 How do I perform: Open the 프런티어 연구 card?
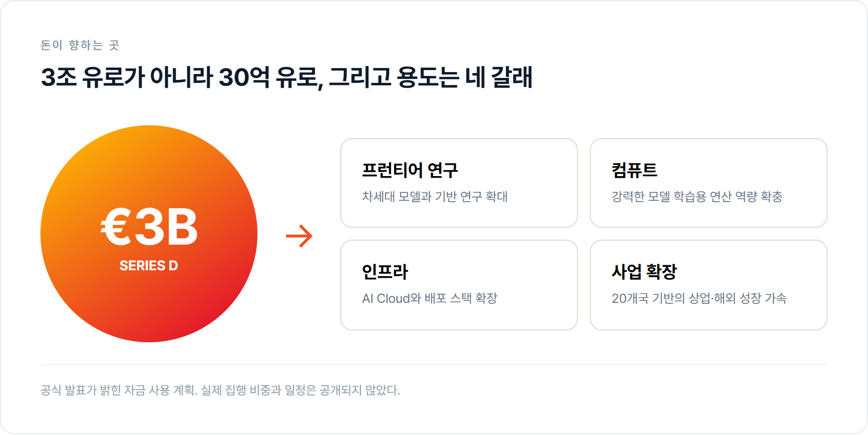pyautogui.click(x=459, y=183)
